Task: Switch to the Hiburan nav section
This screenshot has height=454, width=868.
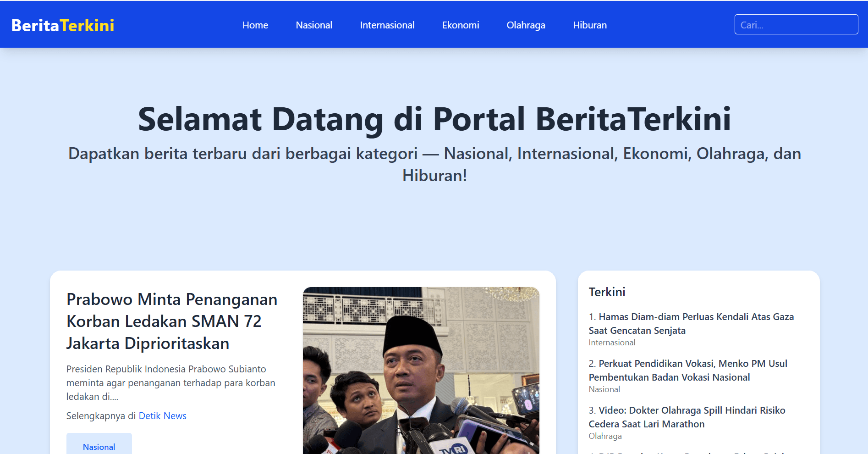Action: [x=590, y=25]
